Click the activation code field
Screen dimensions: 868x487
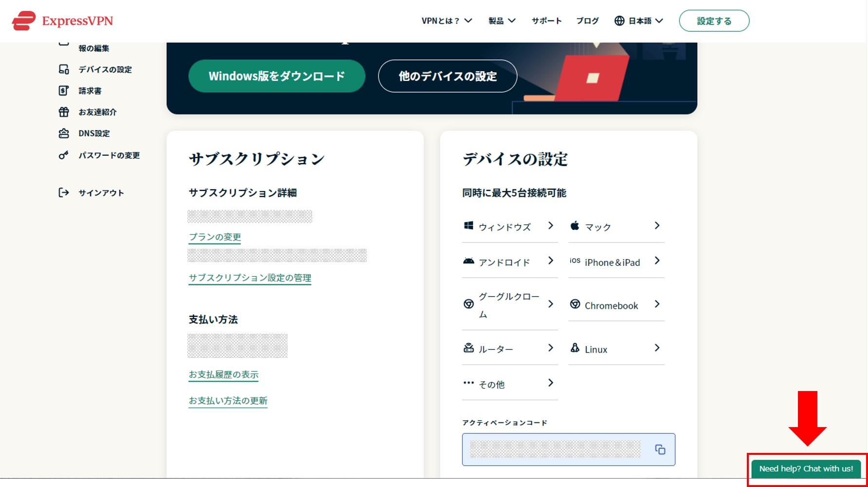coord(568,450)
